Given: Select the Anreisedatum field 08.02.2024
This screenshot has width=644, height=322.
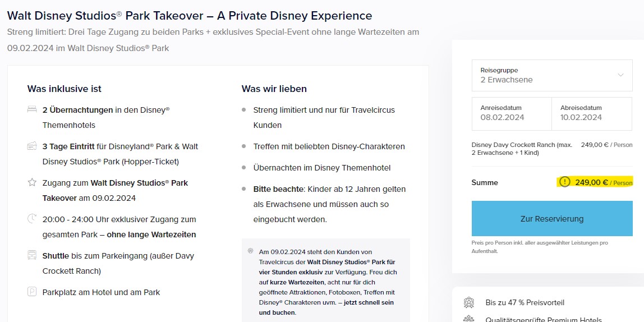Looking at the screenshot, I should pyautogui.click(x=512, y=113).
